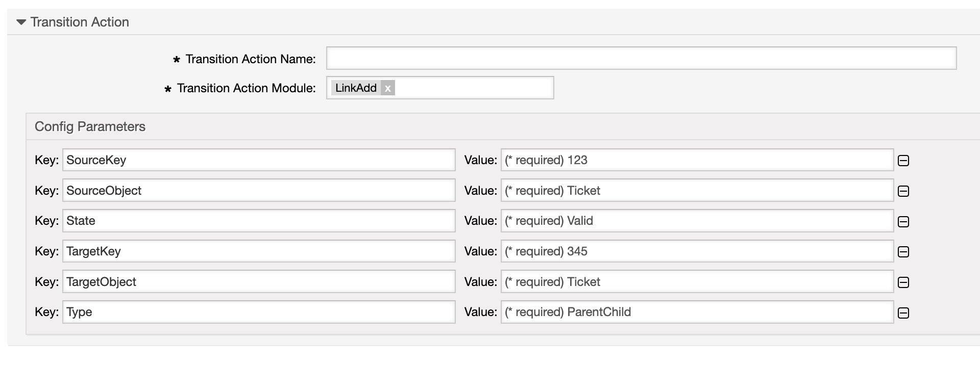Image resolution: width=980 pixels, height=366 pixels.
Task: Focus the TargetKey value field
Action: (x=697, y=251)
